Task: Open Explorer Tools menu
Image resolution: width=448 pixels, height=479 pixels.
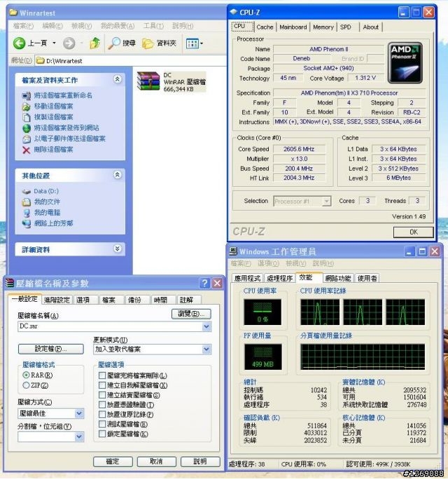Action: click(153, 26)
